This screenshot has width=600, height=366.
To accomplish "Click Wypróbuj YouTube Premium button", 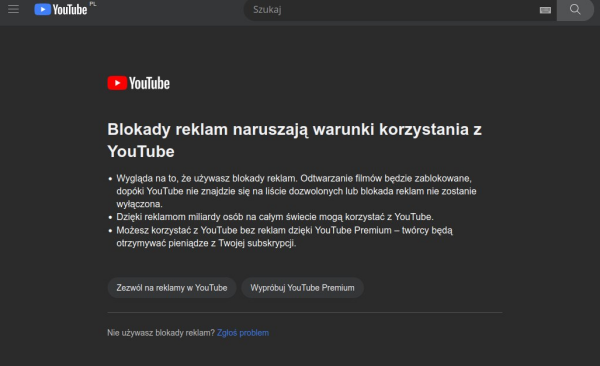I will (x=302, y=288).
